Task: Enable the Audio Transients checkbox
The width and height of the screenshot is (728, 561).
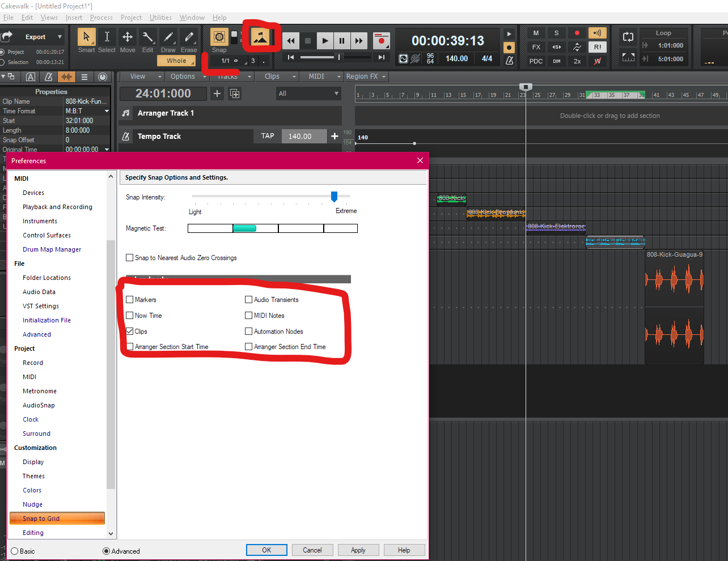Action: 248,299
